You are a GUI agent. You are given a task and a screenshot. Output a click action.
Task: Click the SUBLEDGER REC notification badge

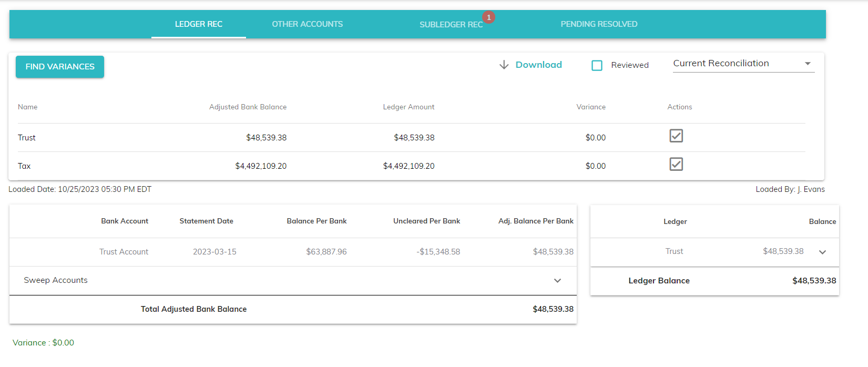click(x=488, y=17)
